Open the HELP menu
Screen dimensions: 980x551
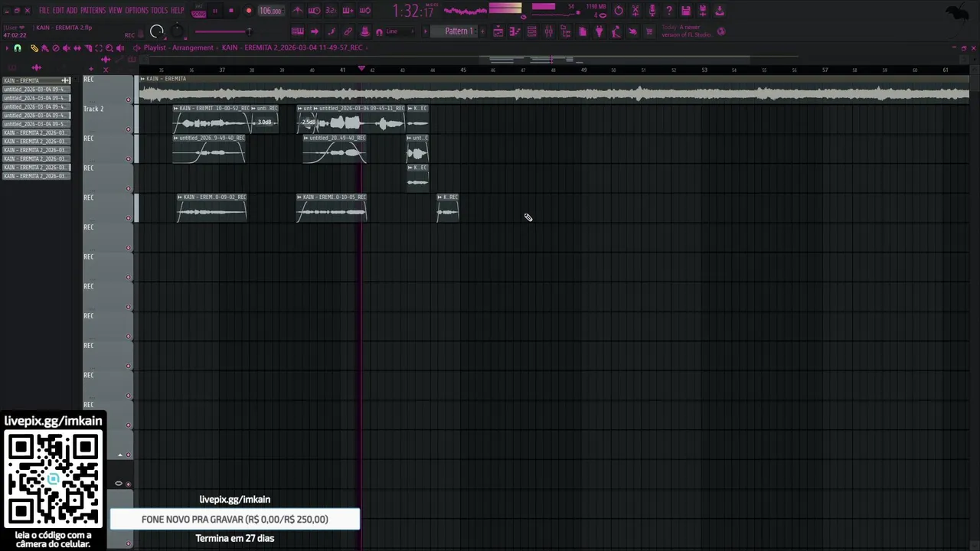(x=178, y=11)
